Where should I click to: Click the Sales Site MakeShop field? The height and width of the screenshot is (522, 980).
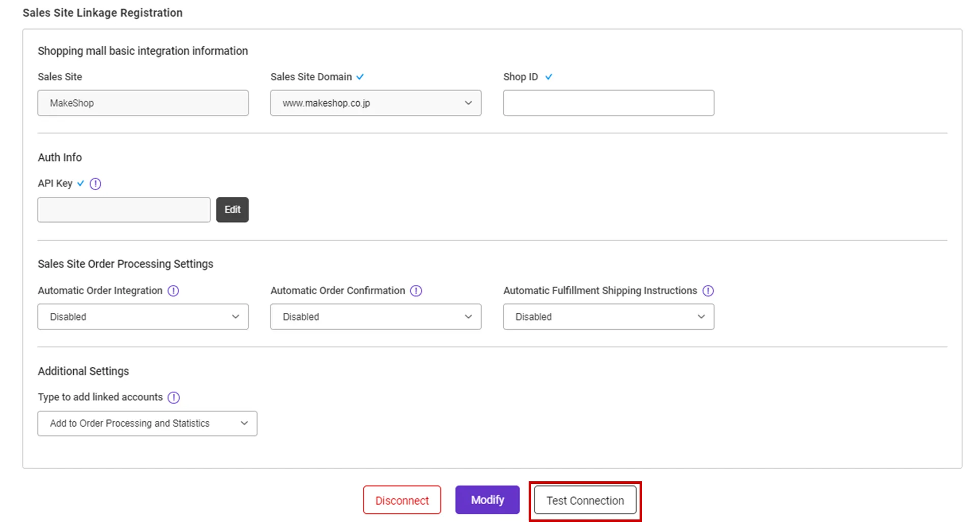[143, 103]
